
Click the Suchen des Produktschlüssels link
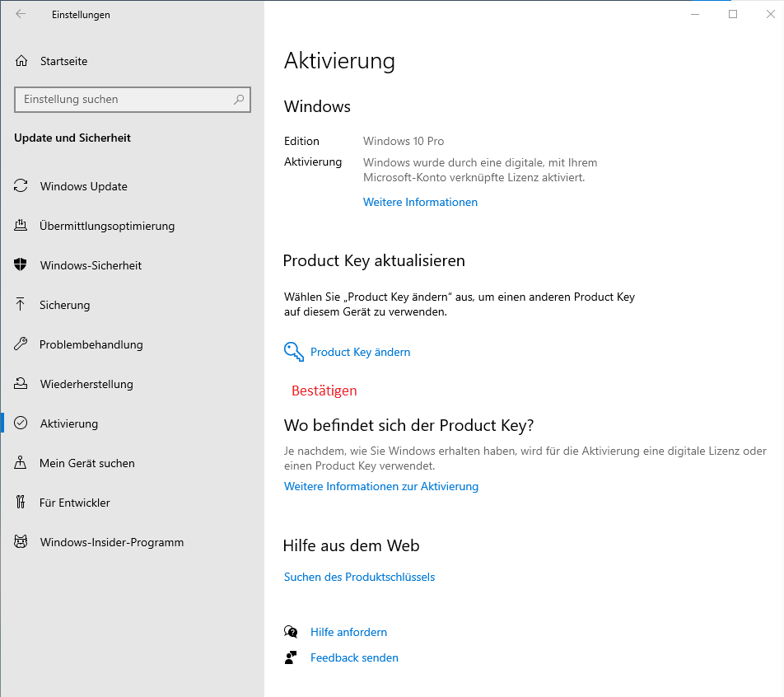[x=360, y=577]
